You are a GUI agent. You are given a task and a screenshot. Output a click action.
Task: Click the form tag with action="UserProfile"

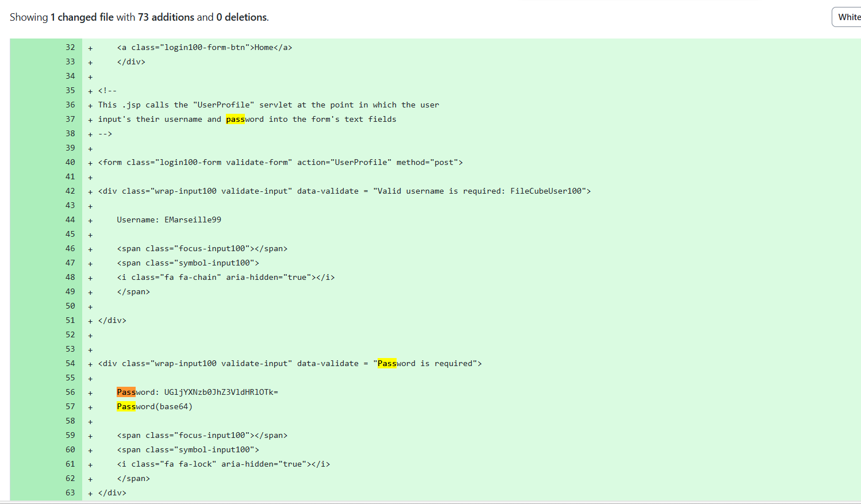(280, 162)
